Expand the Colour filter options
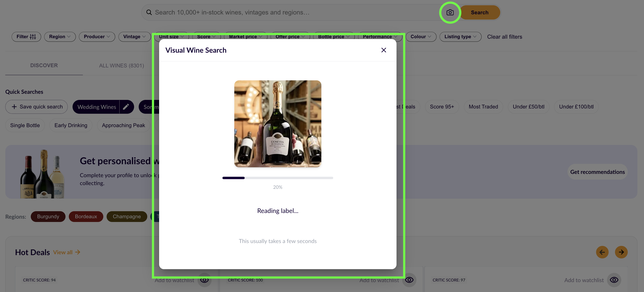The width and height of the screenshot is (644, 292). pyautogui.click(x=421, y=36)
